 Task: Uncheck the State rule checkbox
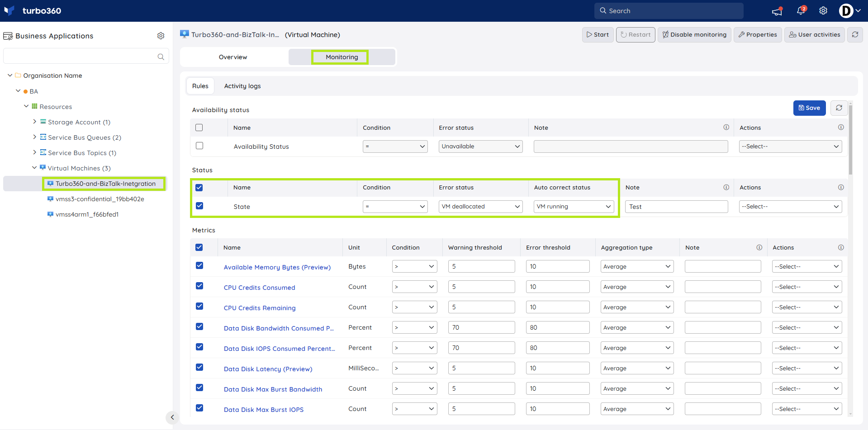[x=199, y=206]
